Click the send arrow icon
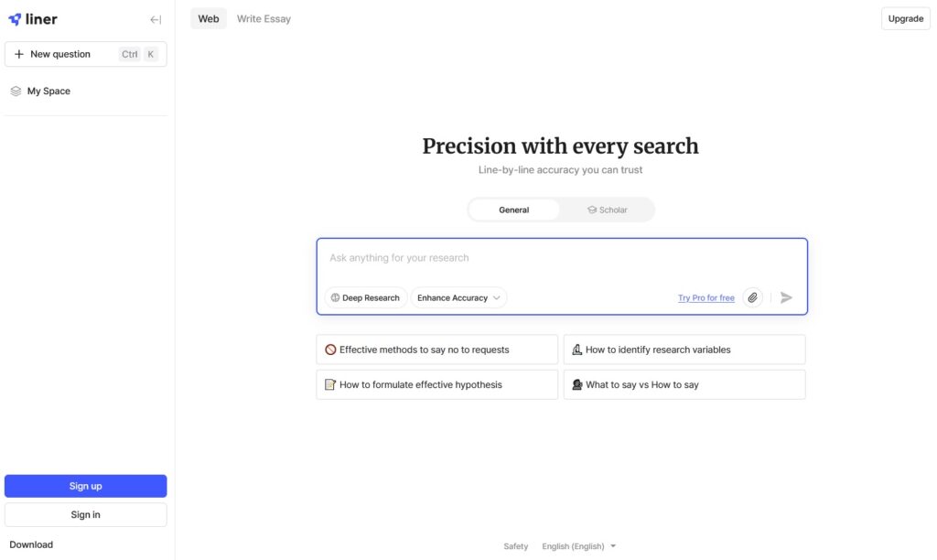Image resolution: width=937 pixels, height=560 pixels. 786,297
